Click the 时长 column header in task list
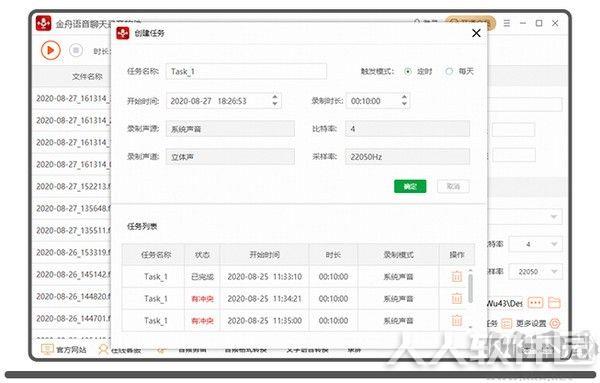 click(333, 255)
